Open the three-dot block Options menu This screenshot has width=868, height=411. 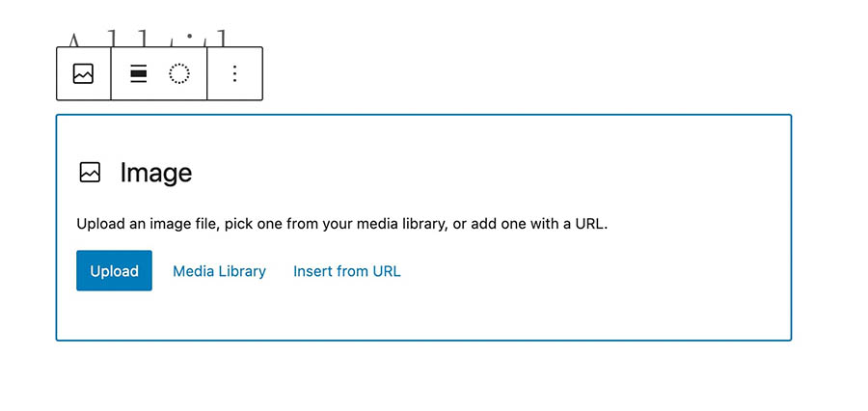pos(234,73)
